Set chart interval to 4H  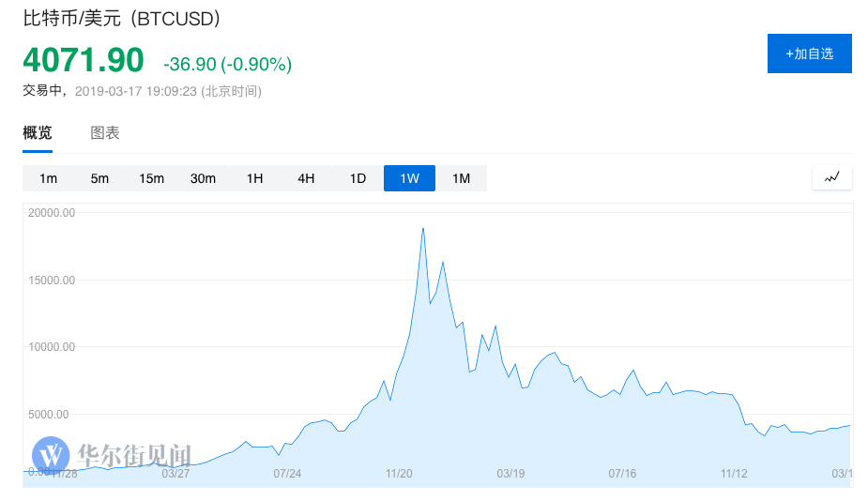306,178
